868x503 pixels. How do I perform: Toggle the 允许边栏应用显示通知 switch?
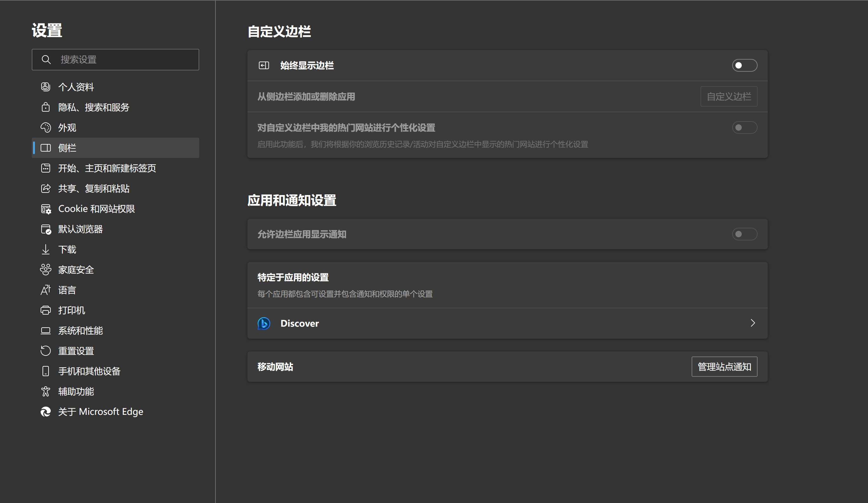744,234
